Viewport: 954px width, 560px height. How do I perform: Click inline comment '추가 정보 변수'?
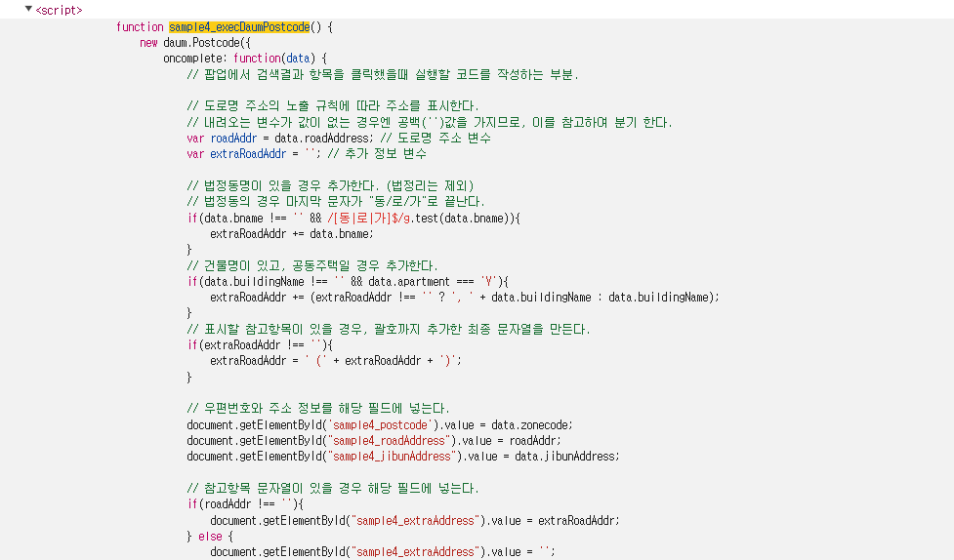(377, 154)
